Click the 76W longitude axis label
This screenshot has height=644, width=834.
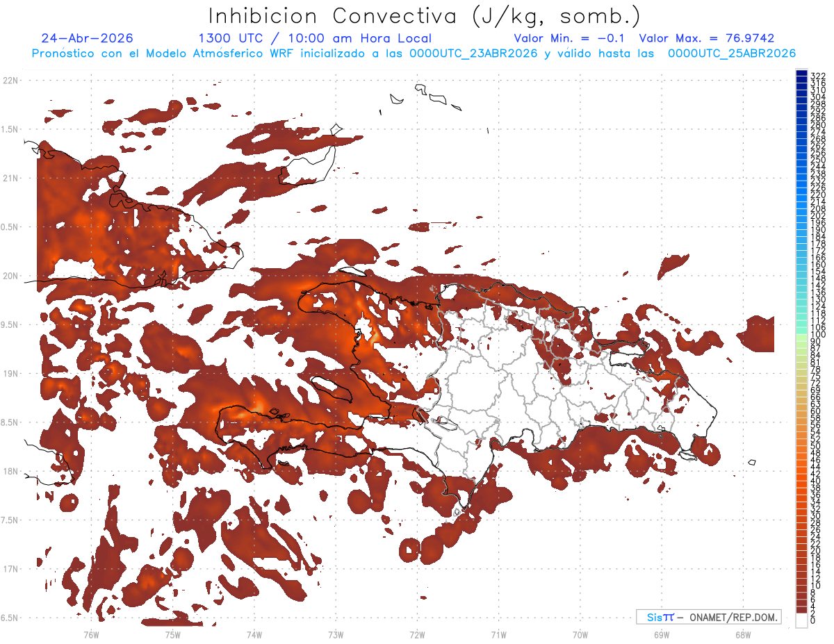pyautogui.click(x=91, y=634)
